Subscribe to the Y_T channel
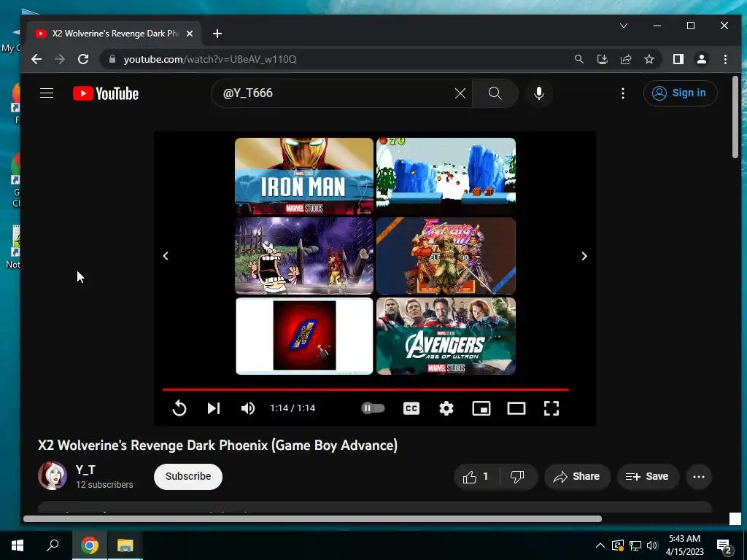 point(188,476)
